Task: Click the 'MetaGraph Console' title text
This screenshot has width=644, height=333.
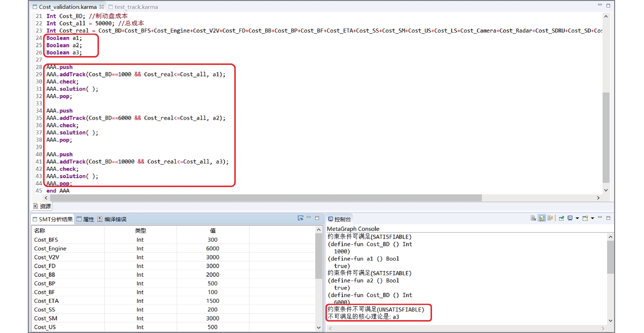Action: 353,229
